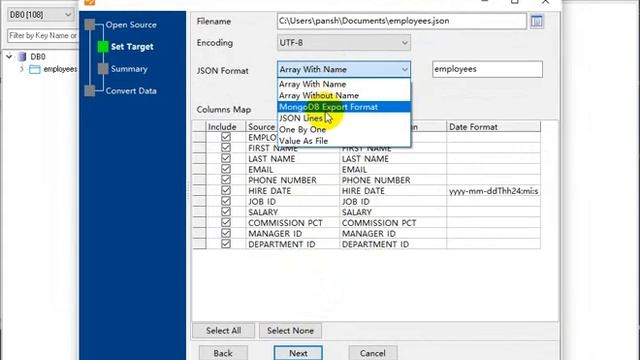Uncheck the SALARY include checkbox
The image size is (640, 360).
(226, 211)
